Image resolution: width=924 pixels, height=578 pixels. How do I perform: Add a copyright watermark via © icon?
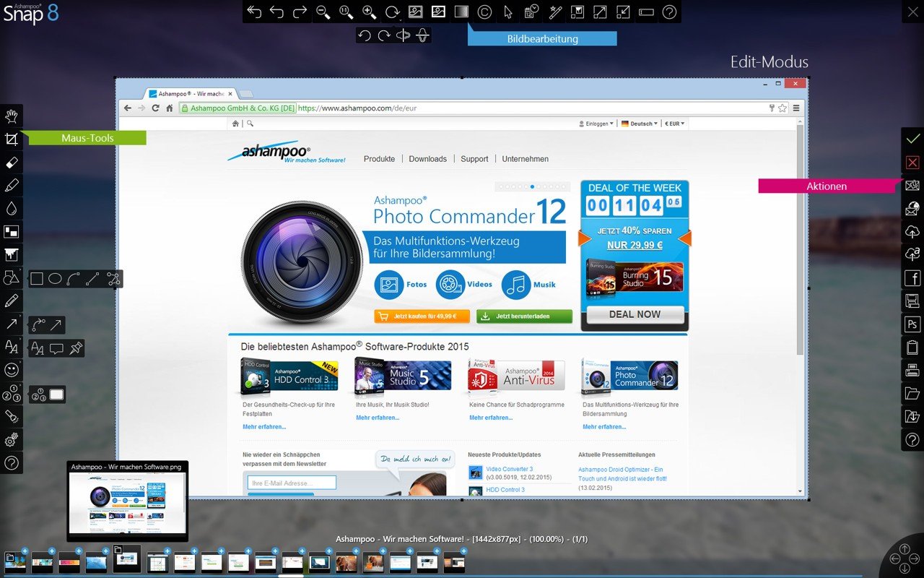point(485,12)
